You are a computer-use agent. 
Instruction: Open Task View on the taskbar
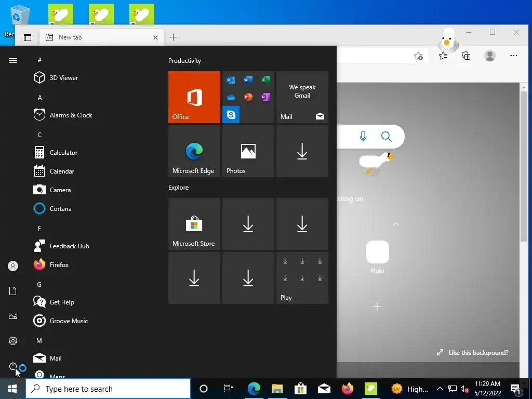coord(229,389)
